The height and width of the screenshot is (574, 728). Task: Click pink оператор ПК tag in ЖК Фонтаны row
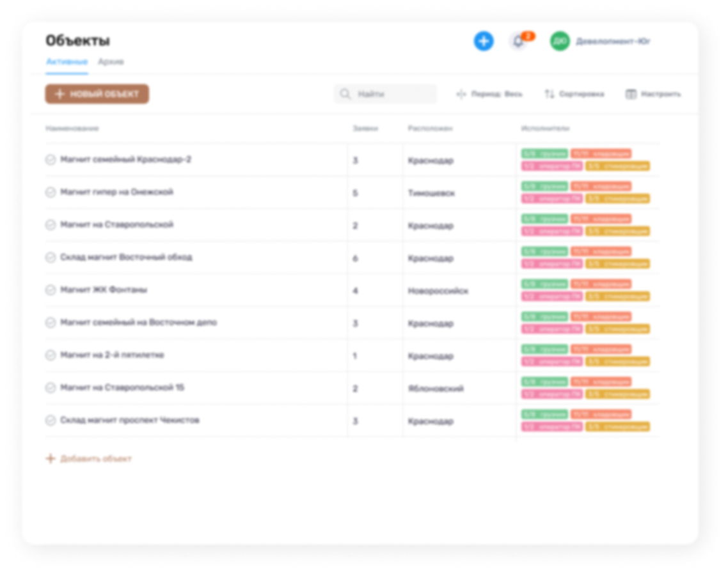pyautogui.click(x=551, y=296)
